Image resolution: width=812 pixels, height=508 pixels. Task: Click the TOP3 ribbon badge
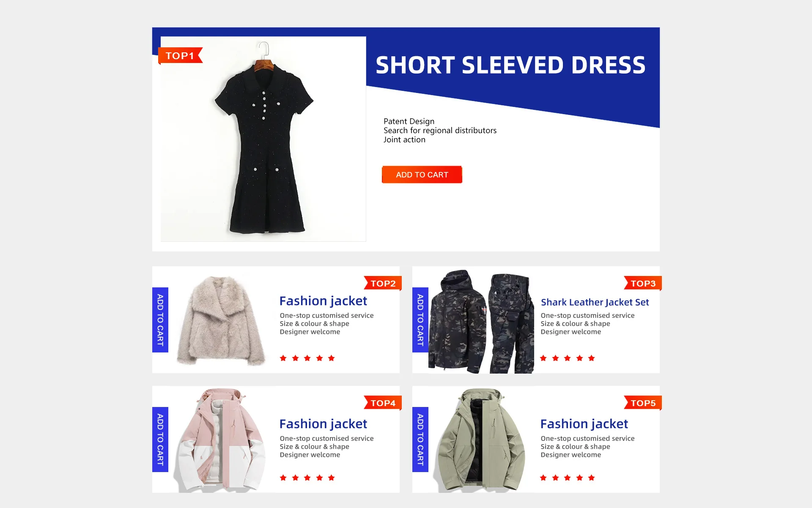point(643,283)
